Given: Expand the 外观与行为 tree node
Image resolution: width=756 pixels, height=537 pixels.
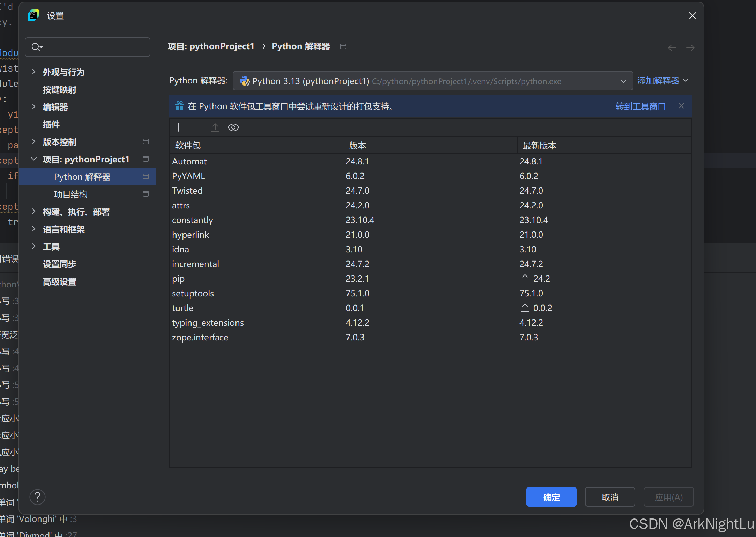Looking at the screenshot, I should (34, 72).
